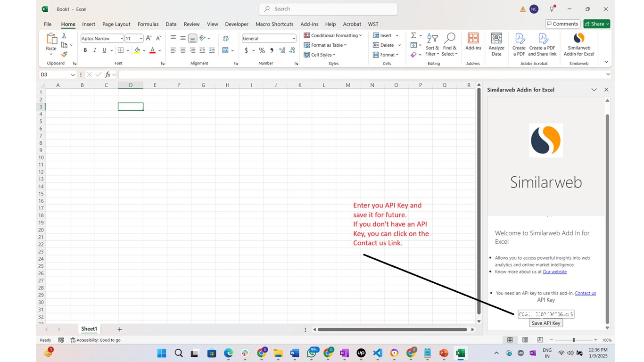Switch to Page Layout view in status bar
644x362 pixels.
point(525,340)
